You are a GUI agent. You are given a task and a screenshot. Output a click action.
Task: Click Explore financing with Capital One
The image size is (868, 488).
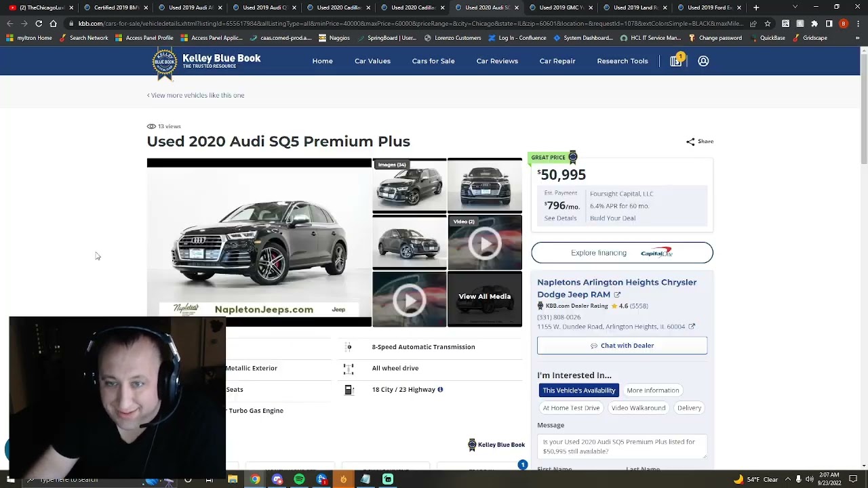[x=622, y=253]
